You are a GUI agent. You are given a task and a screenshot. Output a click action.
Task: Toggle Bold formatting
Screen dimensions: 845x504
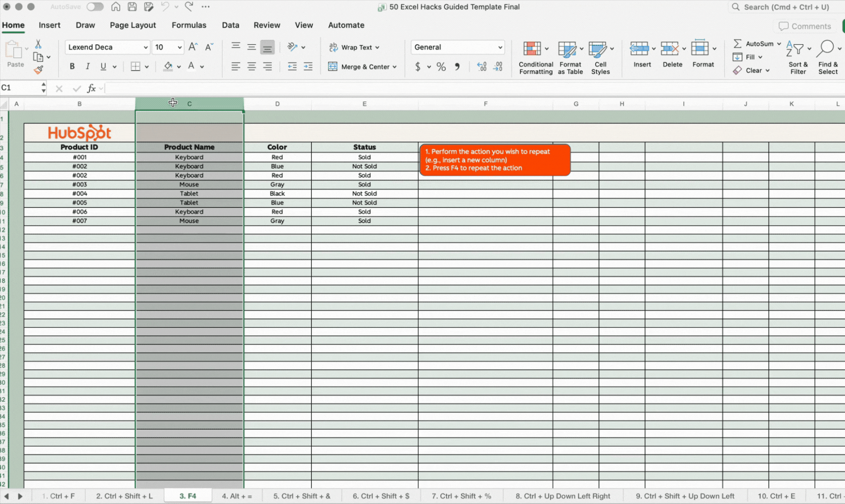click(x=72, y=67)
